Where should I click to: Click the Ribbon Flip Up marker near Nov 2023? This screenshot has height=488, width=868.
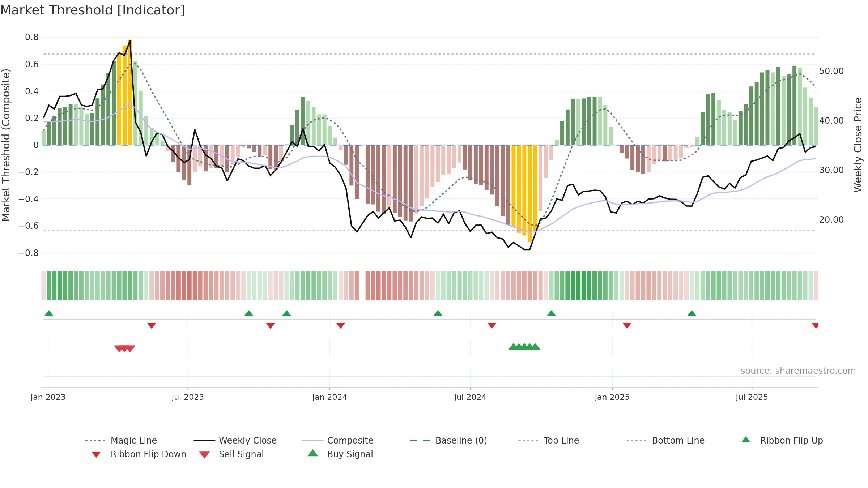point(287,313)
